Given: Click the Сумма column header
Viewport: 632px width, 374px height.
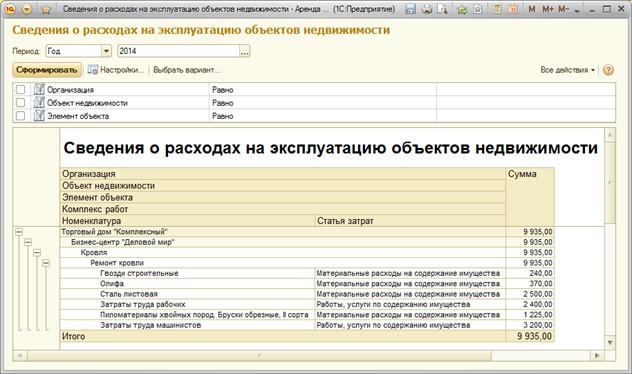Looking at the screenshot, I should tap(530, 197).
